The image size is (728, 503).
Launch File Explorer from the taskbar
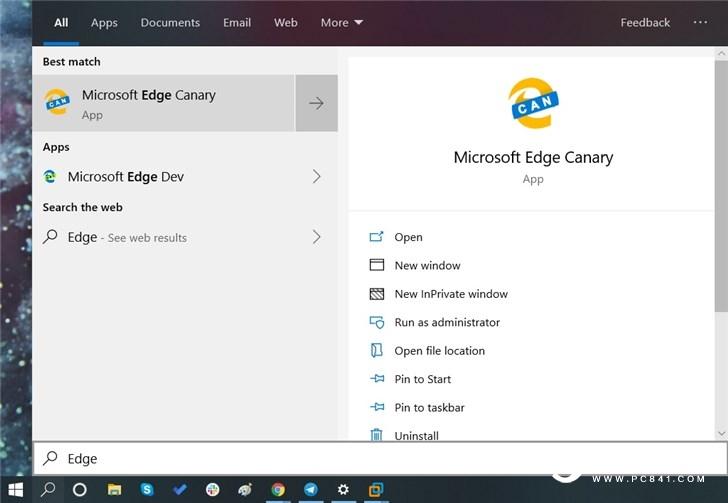coord(114,490)
